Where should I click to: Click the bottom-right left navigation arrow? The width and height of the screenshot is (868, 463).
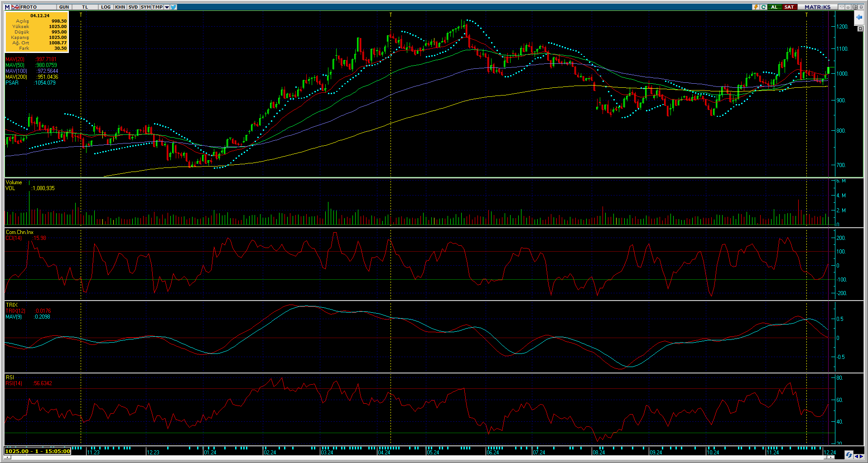coord(856,456)
